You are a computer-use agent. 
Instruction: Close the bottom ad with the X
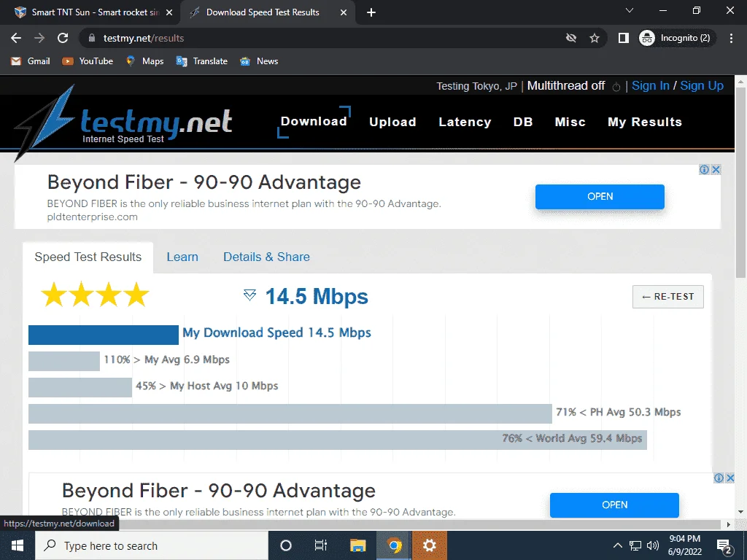[729, 478]
